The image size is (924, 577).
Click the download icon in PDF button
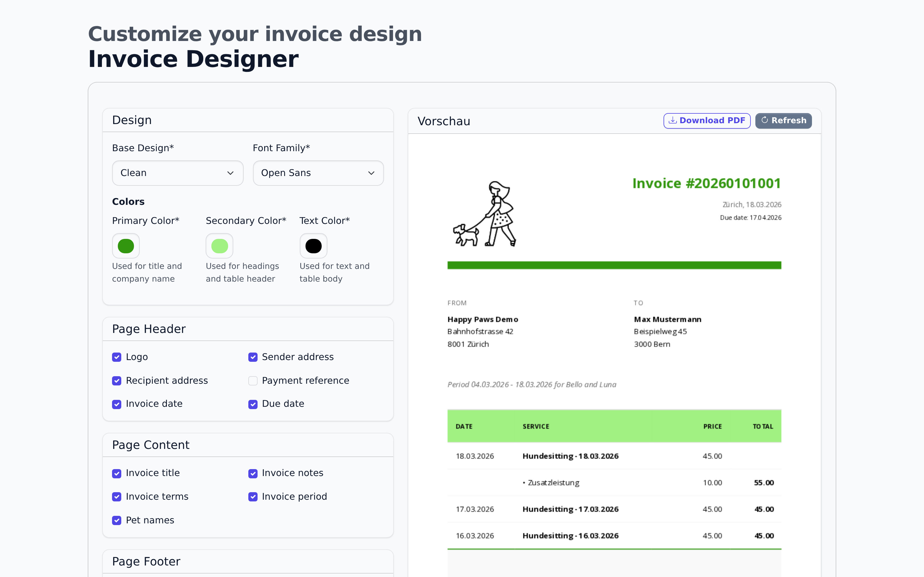click(x=672, y=120)
